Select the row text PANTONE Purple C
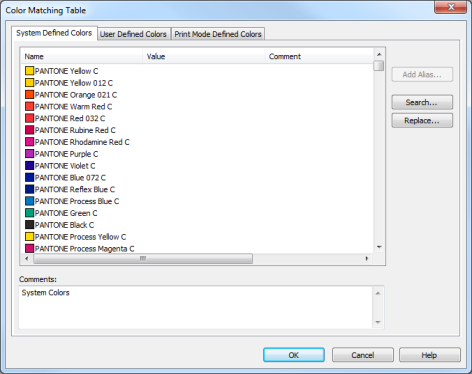The image size is (472, 374). (66, 154)
